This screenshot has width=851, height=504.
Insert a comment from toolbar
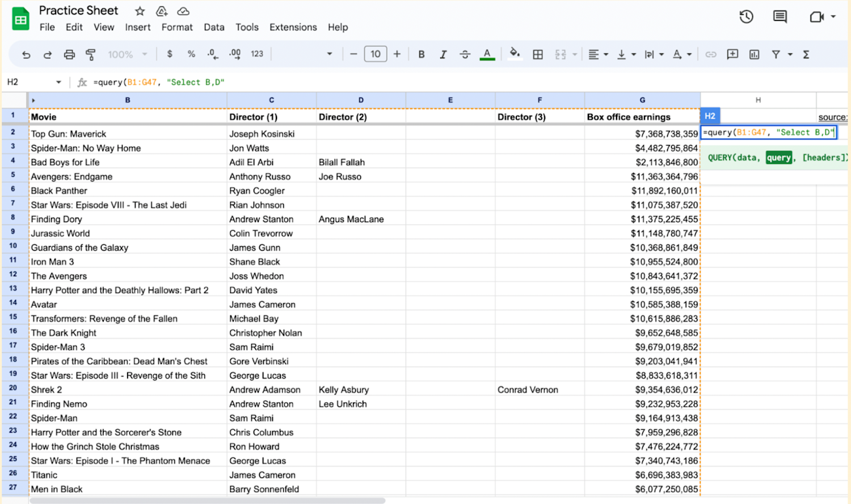(732, 54)
